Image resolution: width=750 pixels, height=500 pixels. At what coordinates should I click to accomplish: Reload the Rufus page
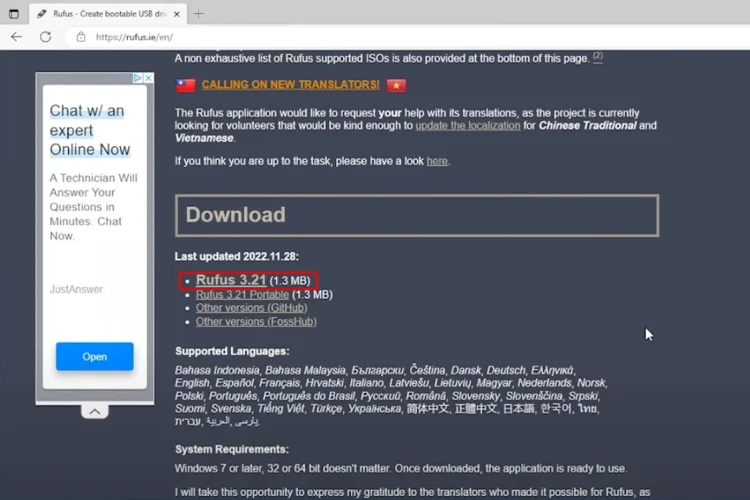(x=45, y=36)
